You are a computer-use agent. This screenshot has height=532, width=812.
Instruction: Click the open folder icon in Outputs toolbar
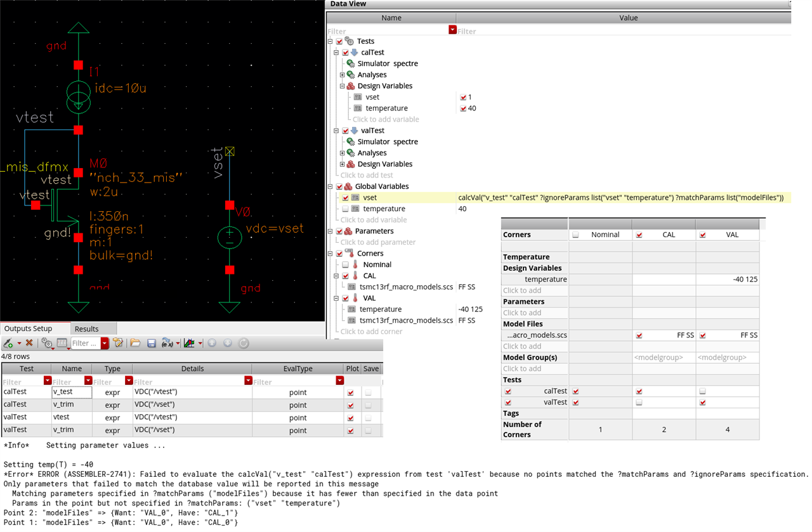click(x=135, y=343)
